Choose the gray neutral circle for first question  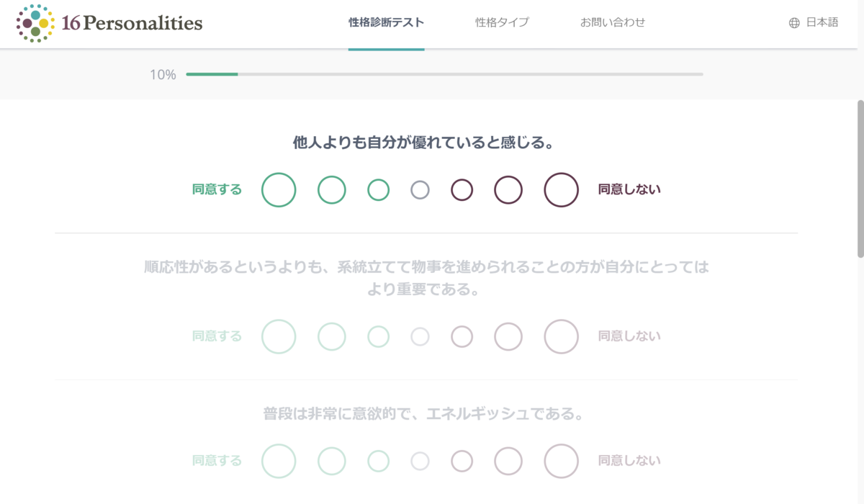(x=420, y=190)
